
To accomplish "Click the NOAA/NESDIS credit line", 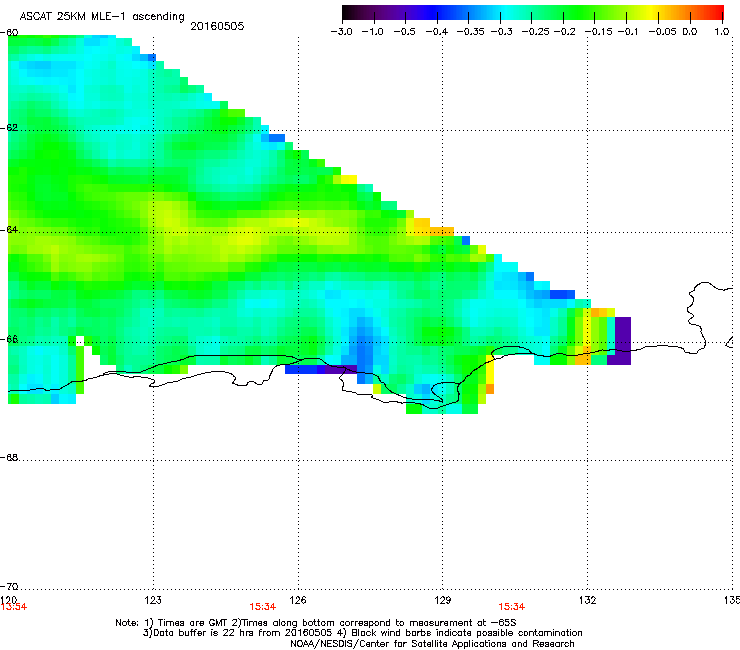I will (432, 644).
